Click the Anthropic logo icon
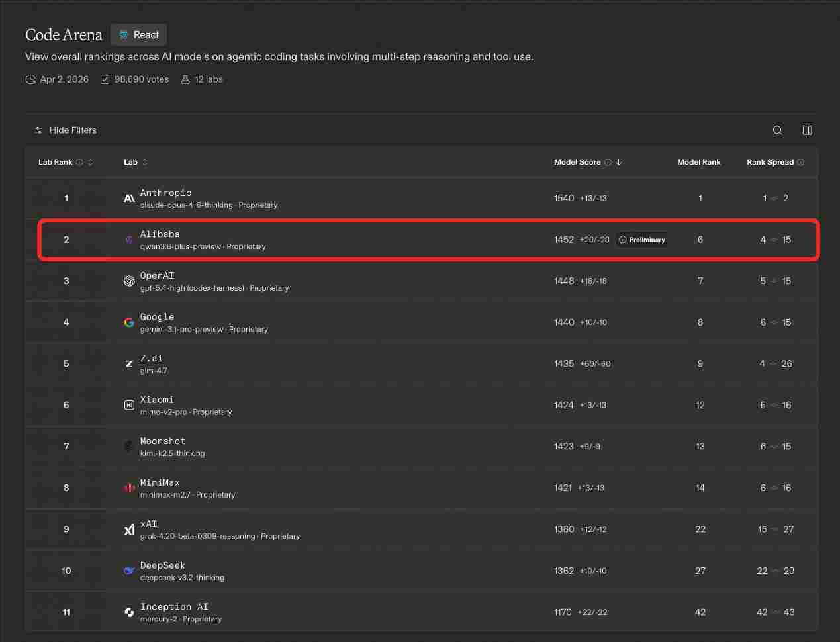 pos(129,199)
